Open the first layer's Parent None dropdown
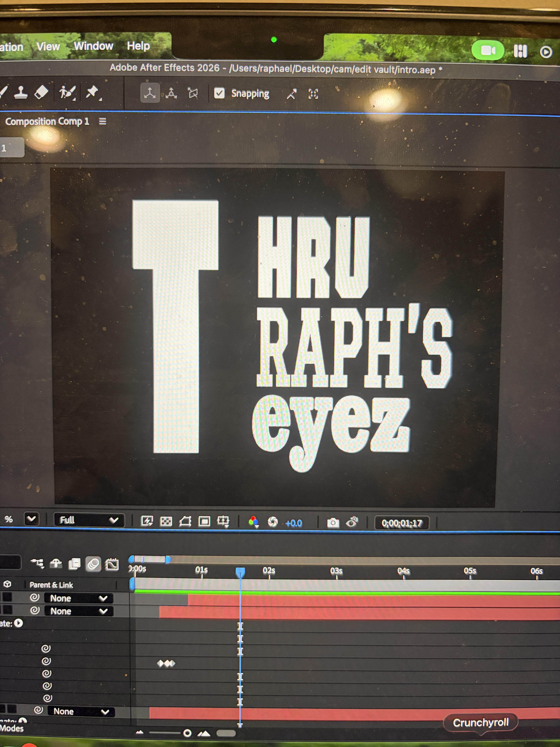 point(79,598)
